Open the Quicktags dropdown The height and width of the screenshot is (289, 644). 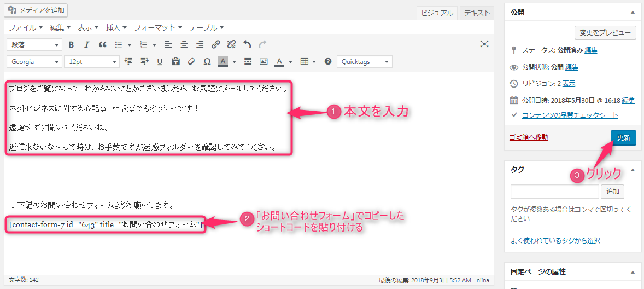click(364, 62)
